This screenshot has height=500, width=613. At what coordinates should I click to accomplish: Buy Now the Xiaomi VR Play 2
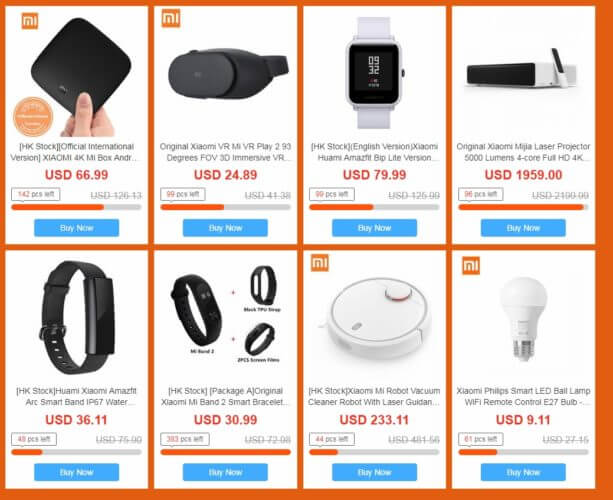point(225,228)
